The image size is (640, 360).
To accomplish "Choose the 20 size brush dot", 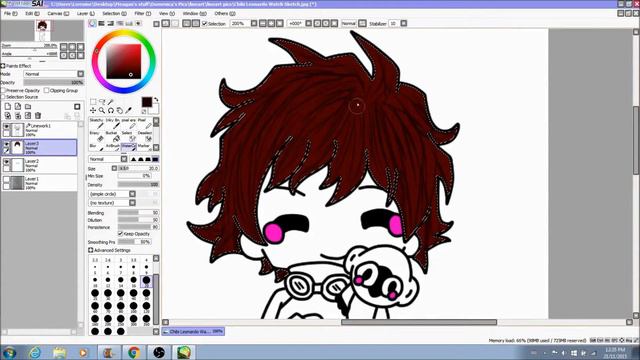I will 146,280.
